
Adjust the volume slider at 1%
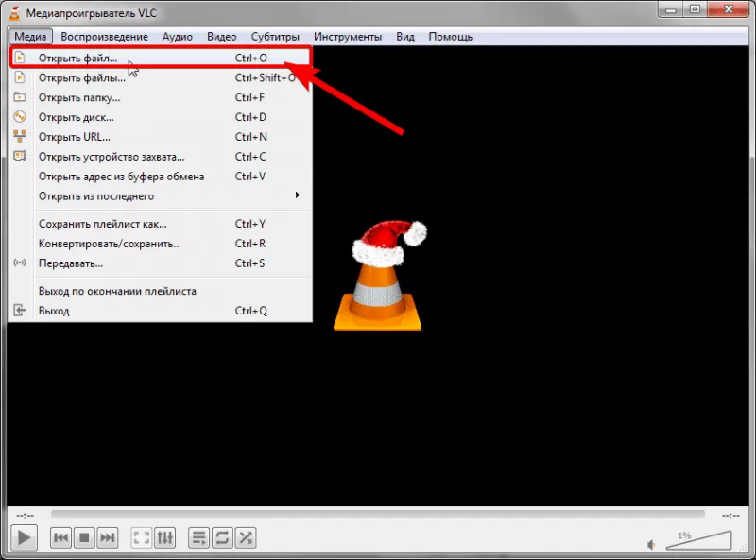coord(698,540)
